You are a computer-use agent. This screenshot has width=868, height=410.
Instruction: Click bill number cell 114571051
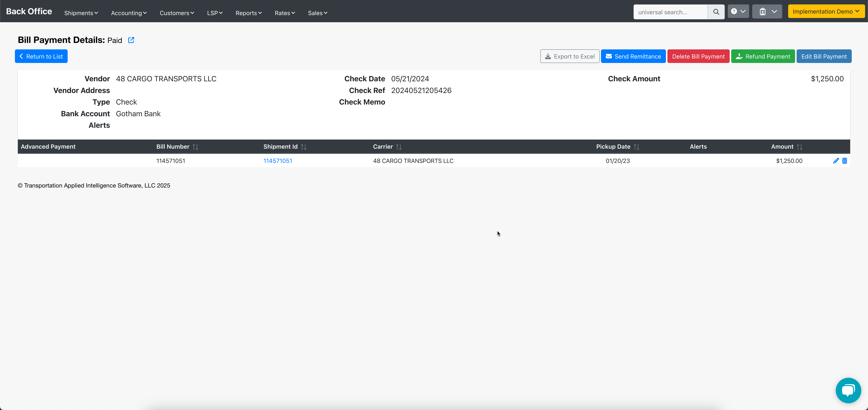tap(171, 161)
